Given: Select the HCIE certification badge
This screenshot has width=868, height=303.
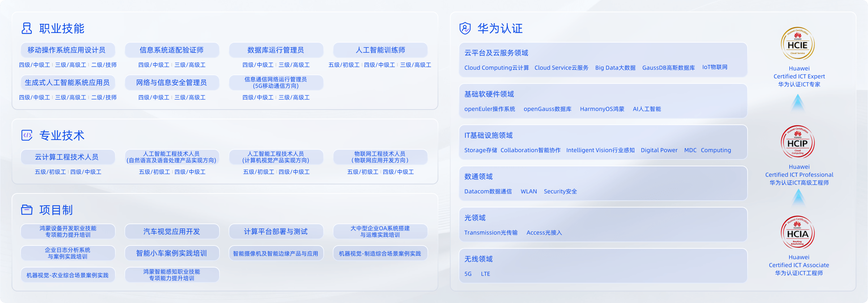Looking at the screenshot, I should coord(797,44).
